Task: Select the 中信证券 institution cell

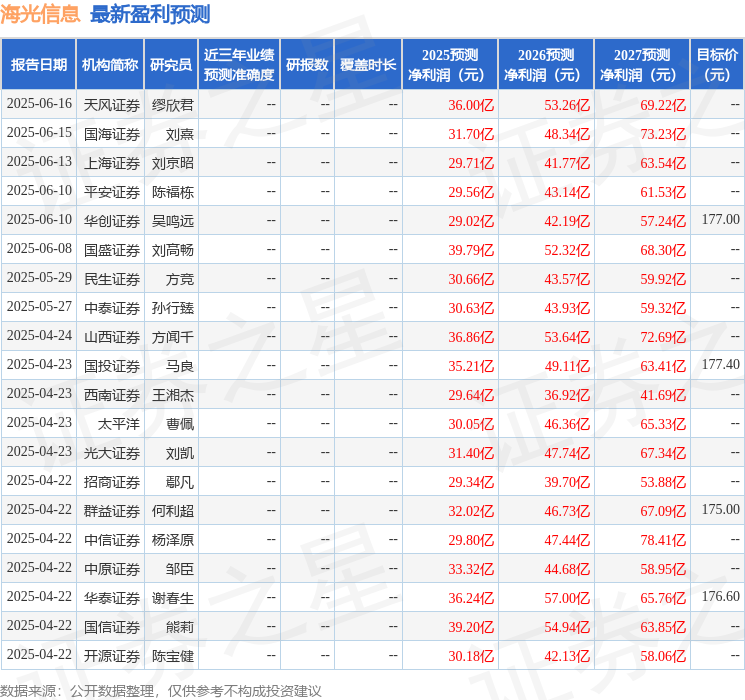Action: point(112,540)
